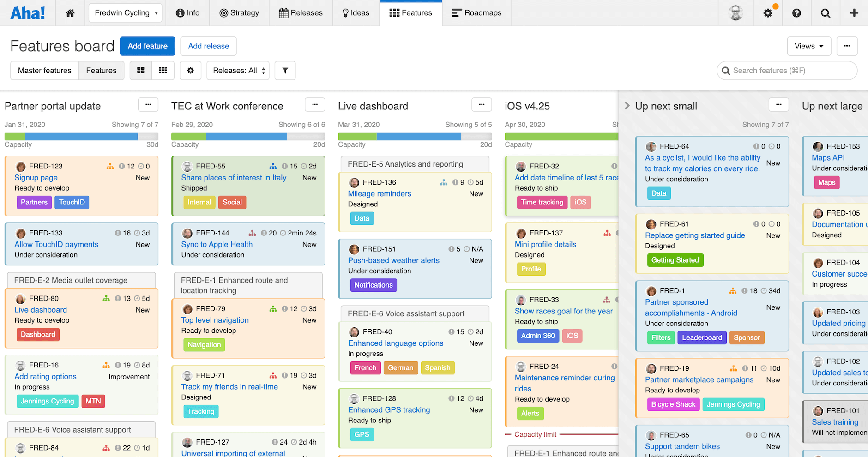The width and height of the screenshot is (868, 457).
Task: Open the Releases: All dropdown
Action: click(237, 70)
